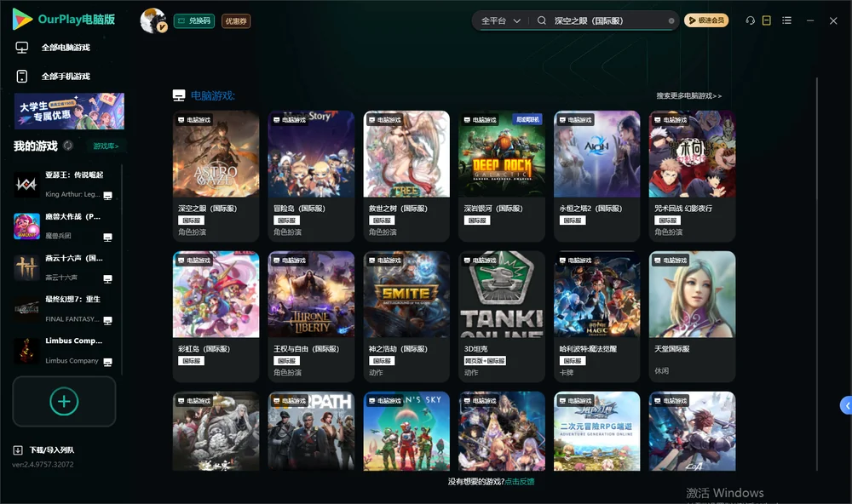Viewport: 852px width, 504px height.
Task: Open the user avatar profile
Action: (x=153, y=20)
